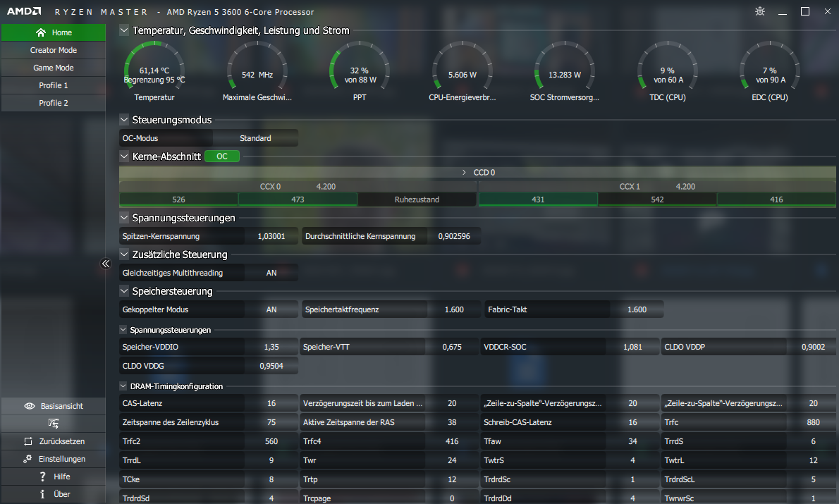Click CLDO VDDG value 0,9504

pos(271,366)
